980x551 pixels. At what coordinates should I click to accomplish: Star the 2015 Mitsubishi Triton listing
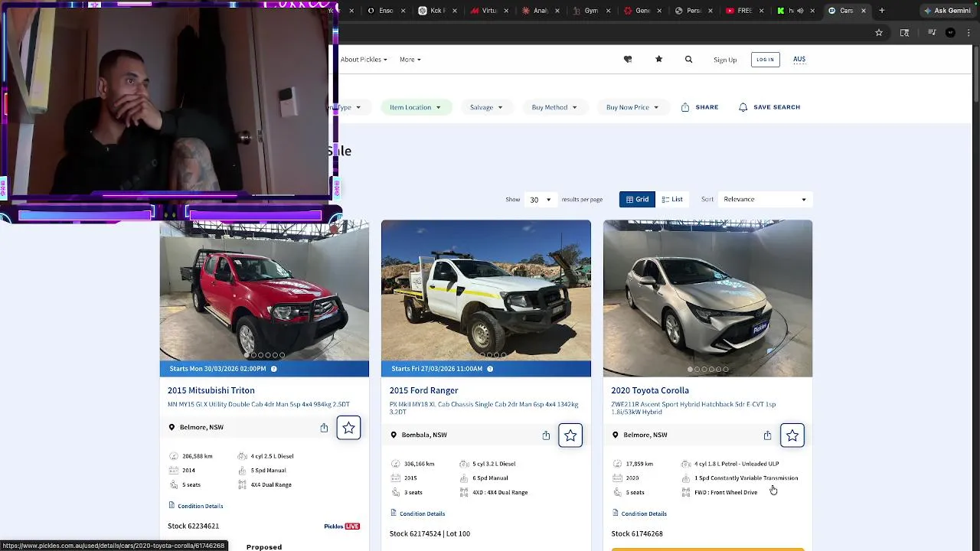348,428
